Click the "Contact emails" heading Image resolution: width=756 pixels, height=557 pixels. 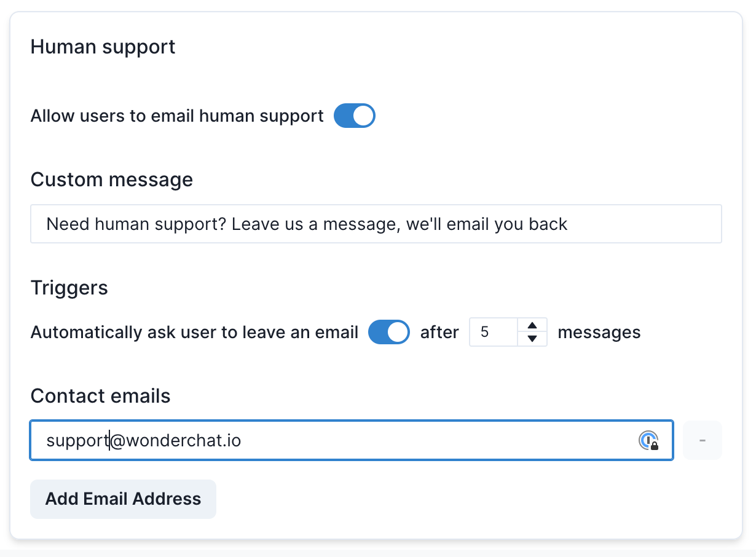coord(100,396)
